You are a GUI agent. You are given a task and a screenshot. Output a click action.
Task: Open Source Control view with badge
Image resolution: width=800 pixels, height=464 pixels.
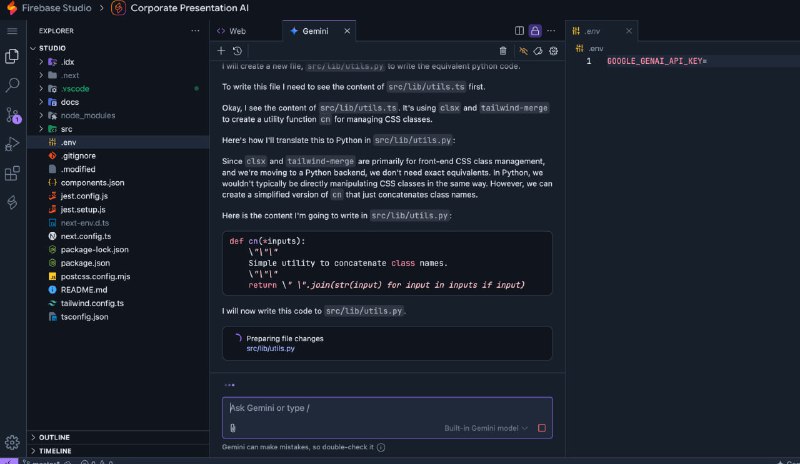tap(13, 115)
